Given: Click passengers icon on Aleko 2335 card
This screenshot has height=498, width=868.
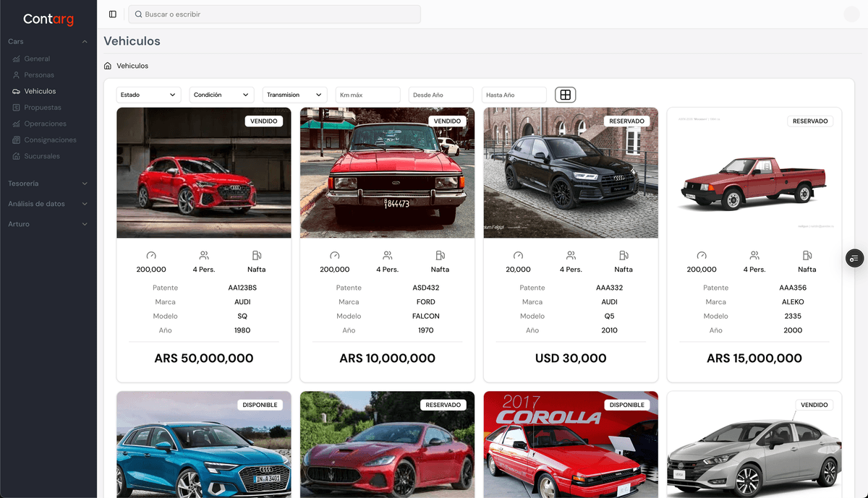Looking at the screenshot, I should pos(754,256).
